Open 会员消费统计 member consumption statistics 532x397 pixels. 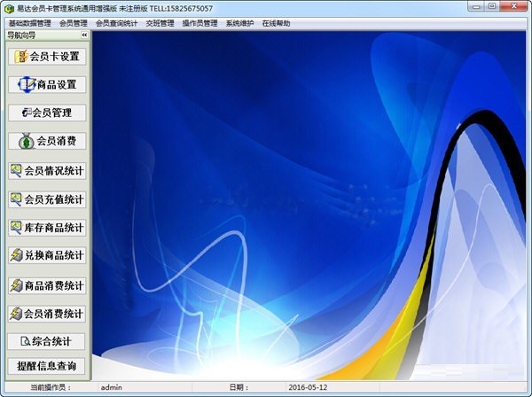[x=47, y=313]
